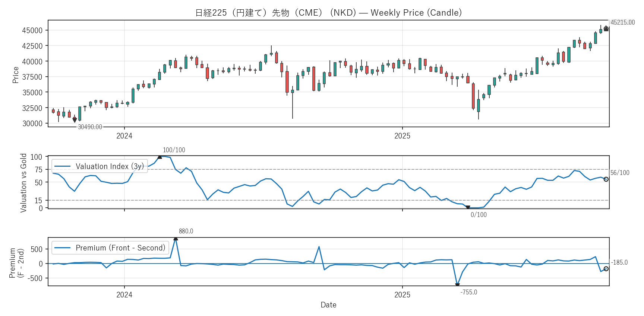Click the 45000 tick on the Price axis
The height and width of the screenshot is (316, 644).
pyautogui.click(x=32, y=31)
